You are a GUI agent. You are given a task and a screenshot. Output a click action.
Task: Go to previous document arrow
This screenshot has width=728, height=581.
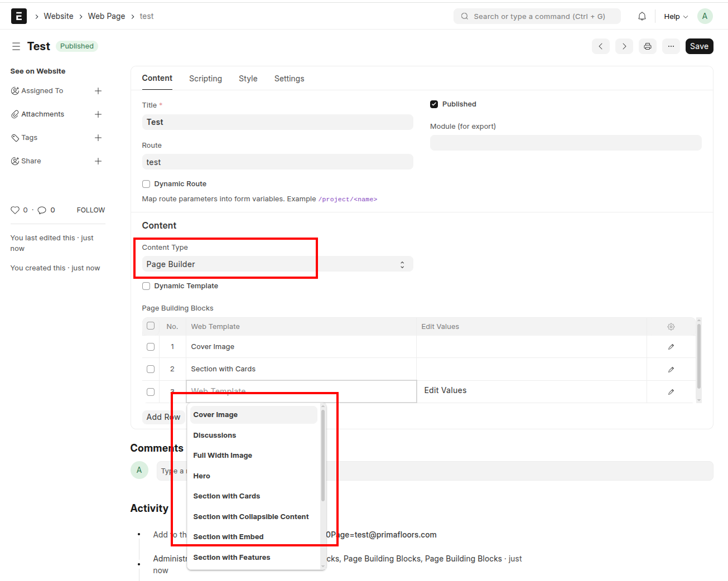601,46
